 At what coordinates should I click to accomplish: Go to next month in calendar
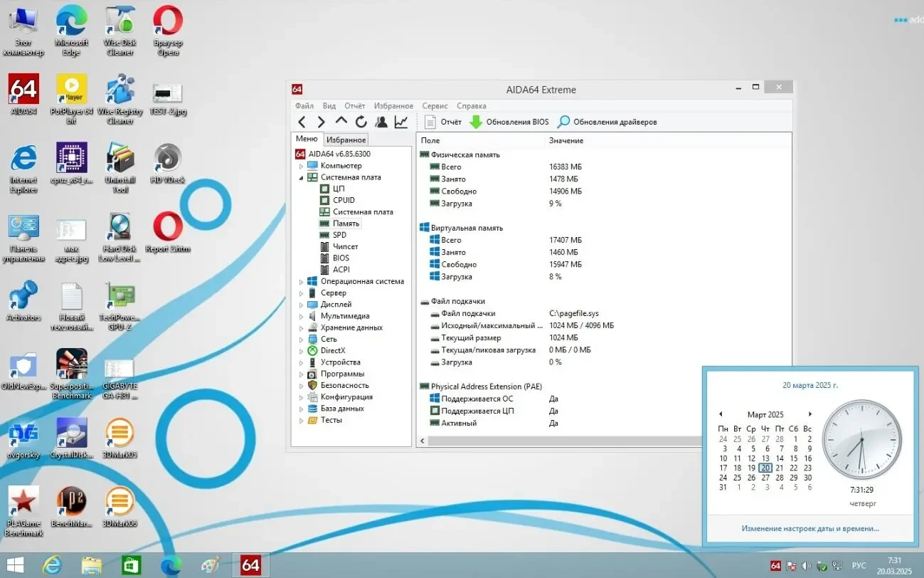809,414
